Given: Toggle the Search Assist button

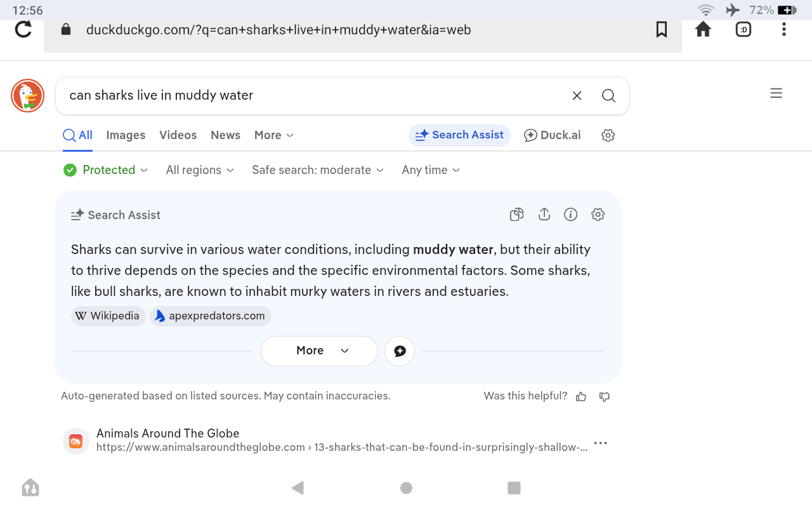Looking at the screenshot, I should pyautogui.click(x=459, y=135).
